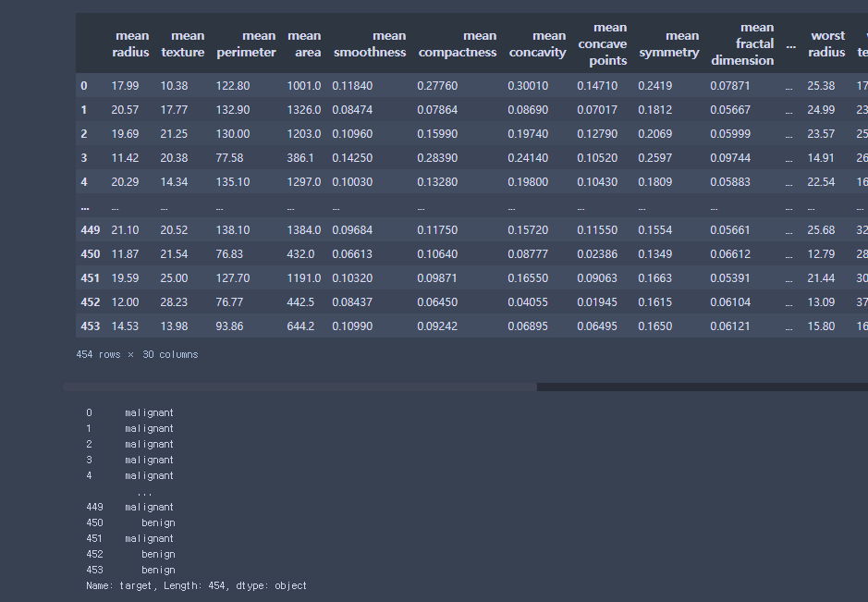Image resolution: width=868 pixels, height=602 pixels.
Task: Click the 'mean fractal dimension' column header
Action: click(x=742, y=43)
